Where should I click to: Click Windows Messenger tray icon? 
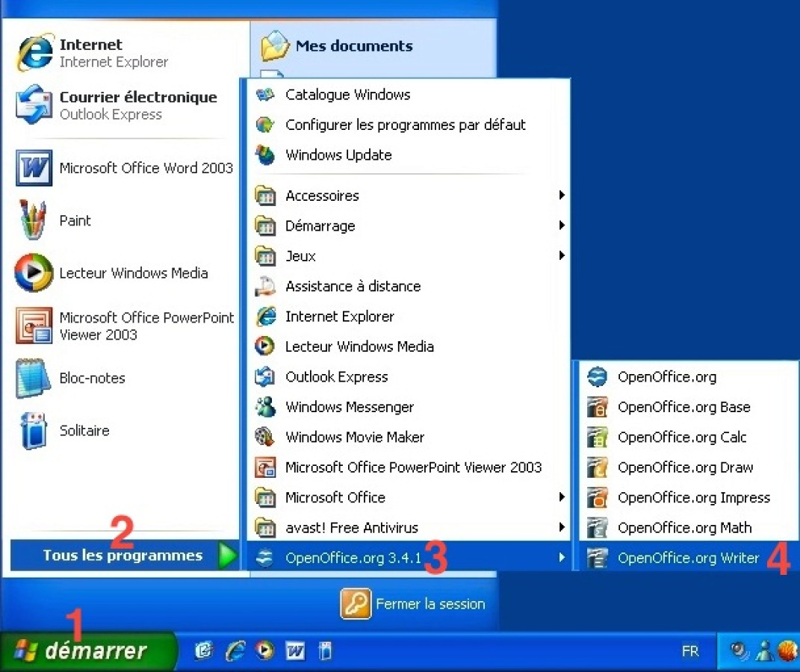pos(764,650)
